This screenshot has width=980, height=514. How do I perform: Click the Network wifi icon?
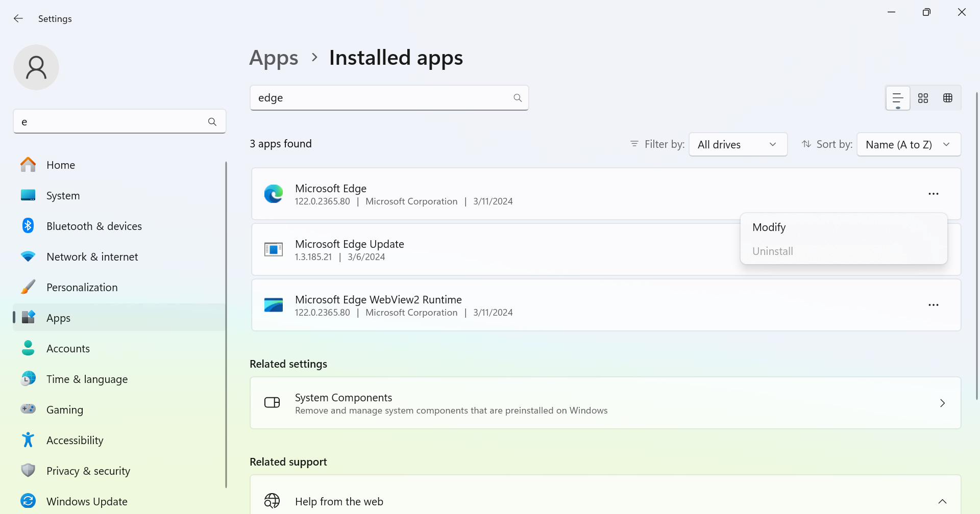[28, 256]
